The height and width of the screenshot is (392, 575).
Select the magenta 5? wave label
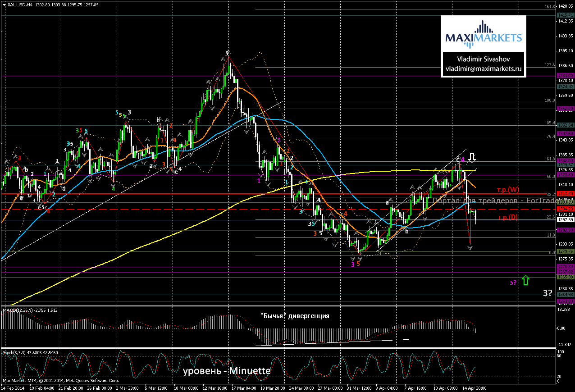click(513, 283)
